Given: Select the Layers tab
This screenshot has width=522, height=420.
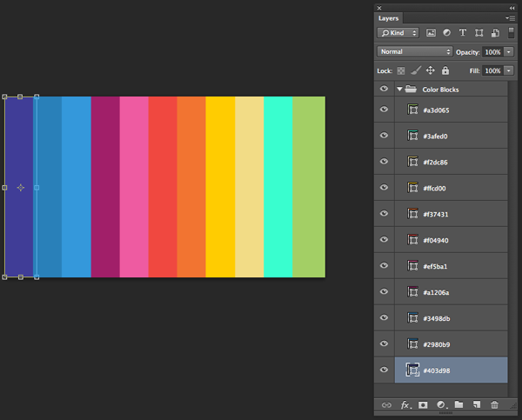Looking at the screenshot, I should pyautogui.click(x=388, y=18).
